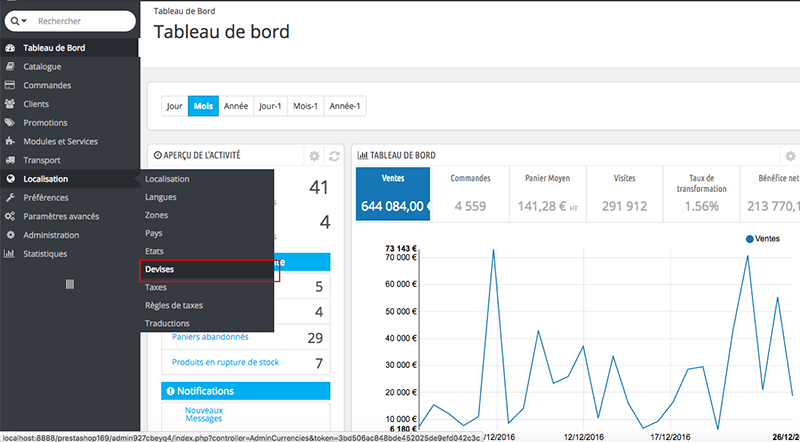Open the Aperçu de l'activité gear settings

tap(314, 157)
